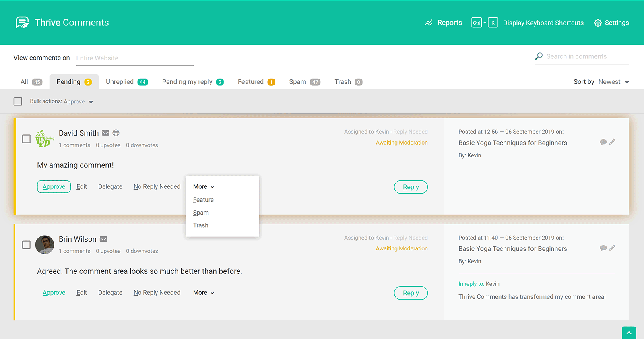Click the search magnifier icon
Viewport: 644px width, 339px height.
click(539, 56)
